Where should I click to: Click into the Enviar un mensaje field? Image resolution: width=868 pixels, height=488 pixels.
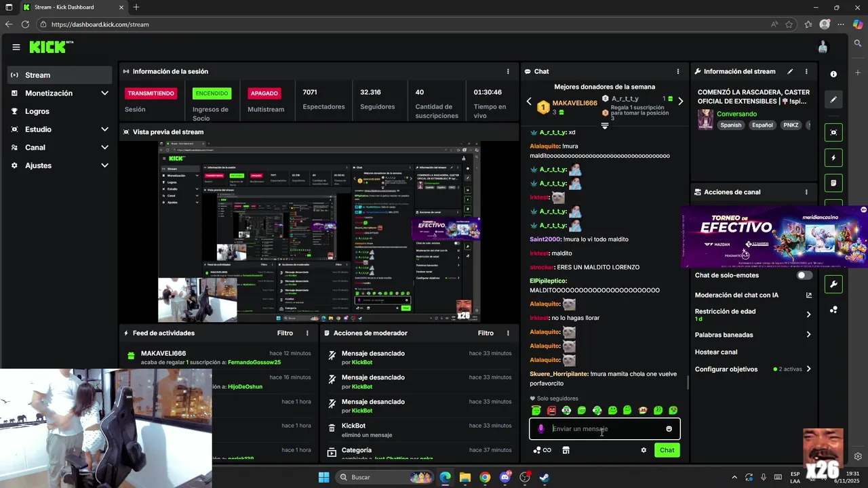[605, 429]
